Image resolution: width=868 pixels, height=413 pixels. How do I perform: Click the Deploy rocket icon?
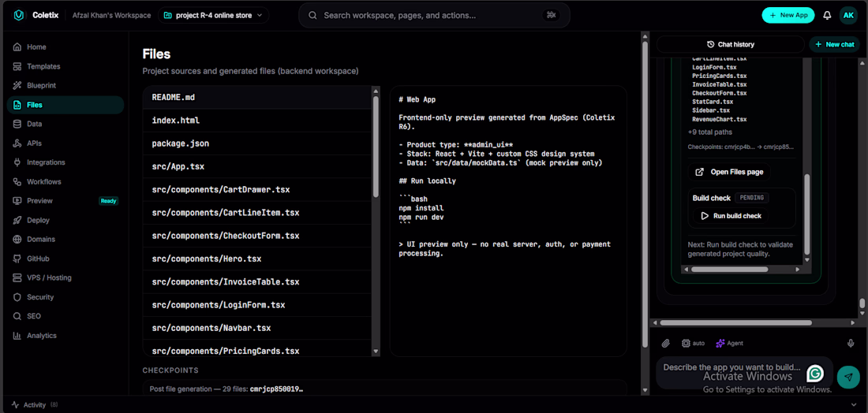17,220
